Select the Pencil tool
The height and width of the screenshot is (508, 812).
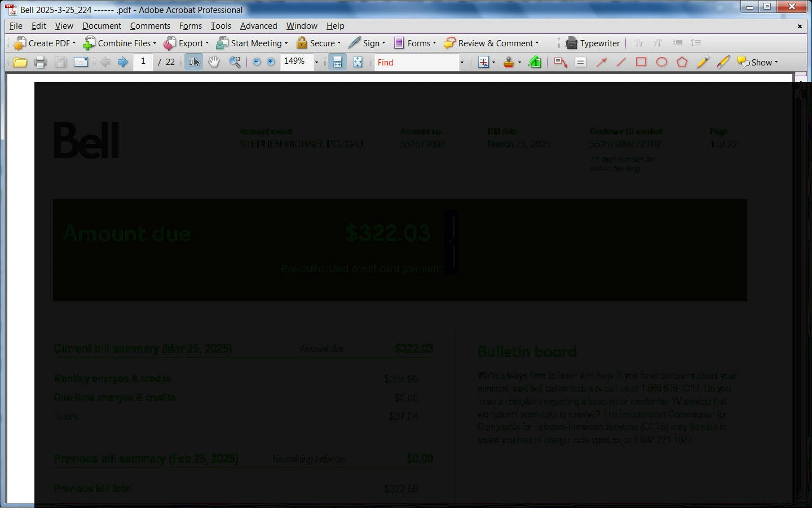pyautogui.click(x=703, y=62)
